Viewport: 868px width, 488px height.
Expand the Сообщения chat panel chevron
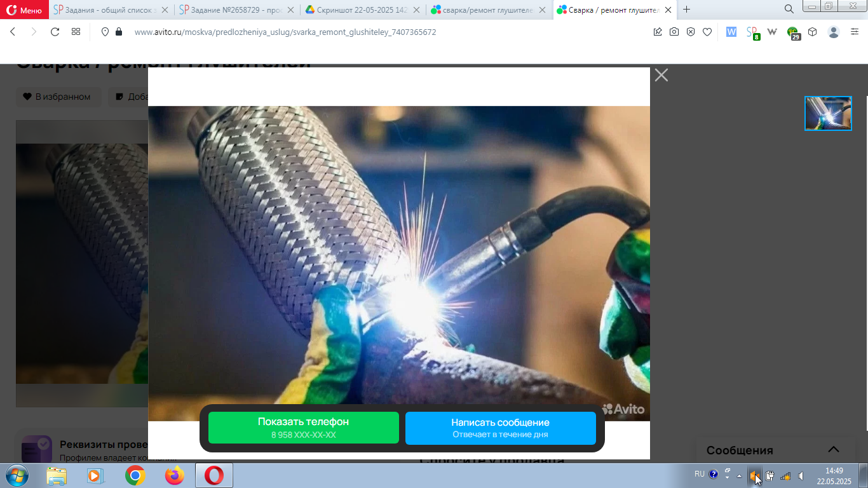click(x=834, y=449)
